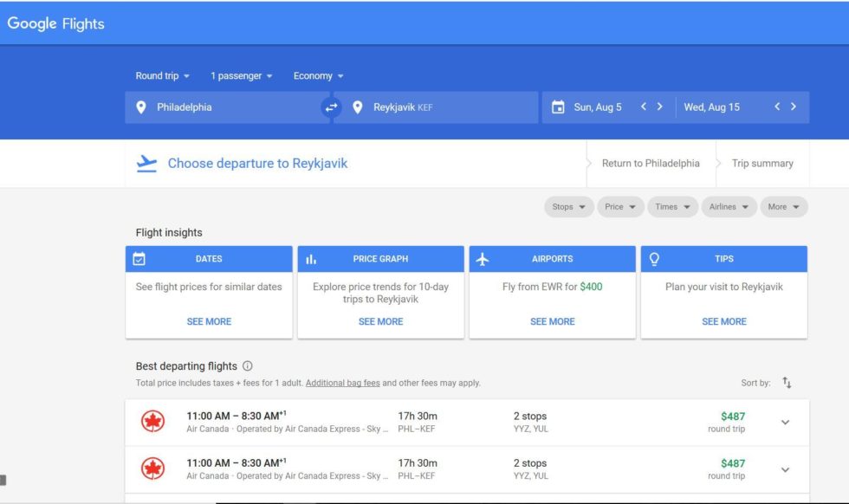Click the Philadelphia origin field
The image size is (849, 504).
[x=227, y=107]
